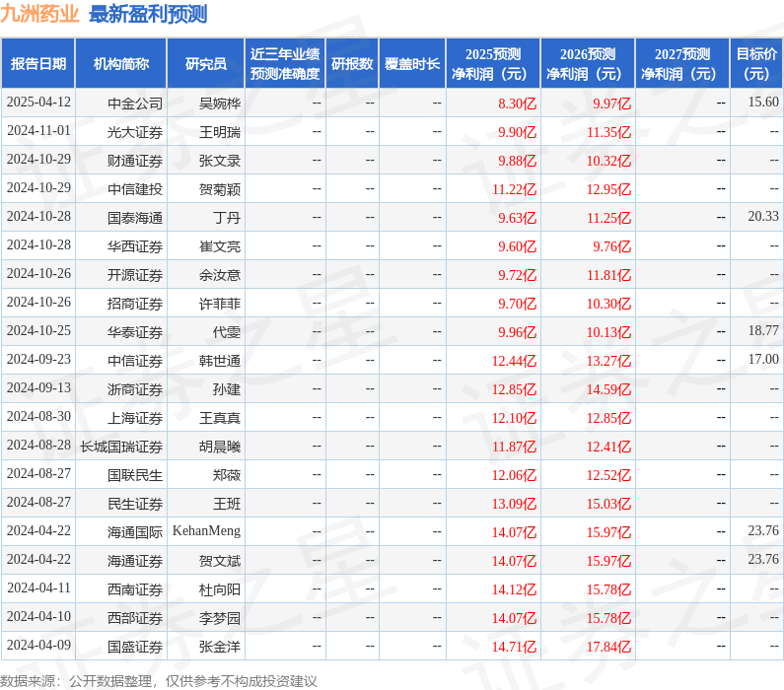Click the 2025预测净利润 column header

click(x=493, y=64)
